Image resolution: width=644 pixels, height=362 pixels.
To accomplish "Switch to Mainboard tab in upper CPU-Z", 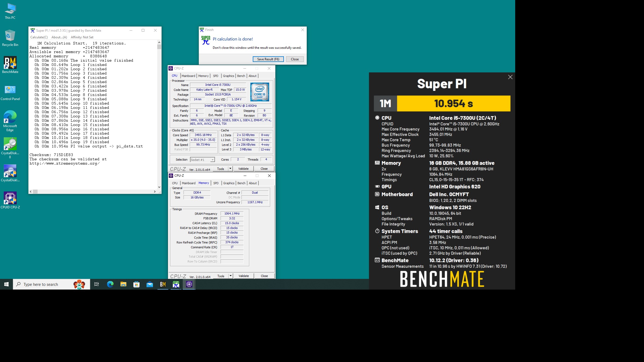I will (x=188, y=76).
